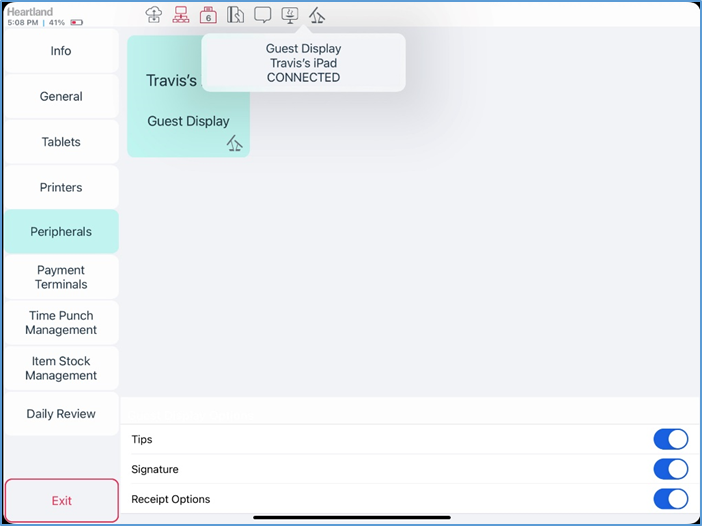Open the red network status icon

click(181, 14)
